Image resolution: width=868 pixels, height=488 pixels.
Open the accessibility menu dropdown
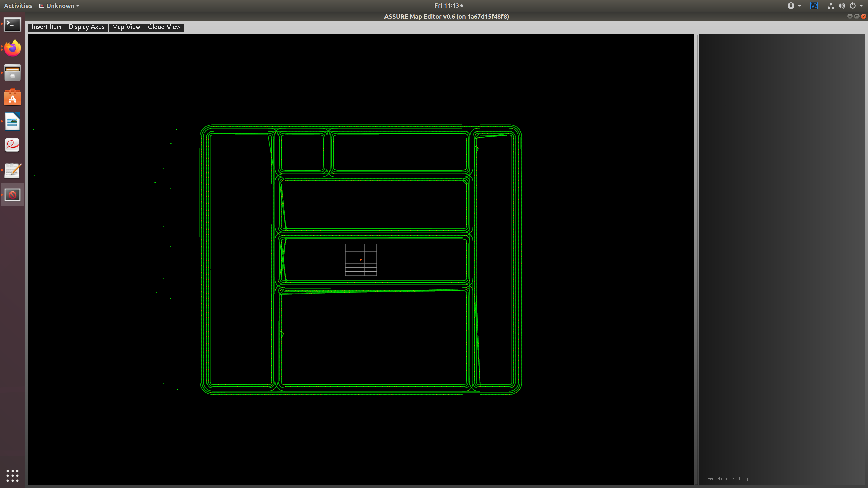[x=793, y=6]
